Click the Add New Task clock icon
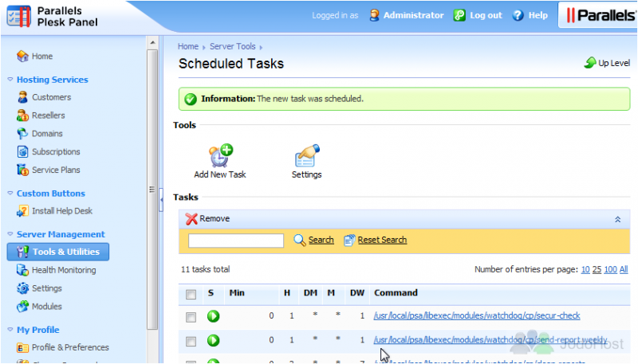 [221, 155]
